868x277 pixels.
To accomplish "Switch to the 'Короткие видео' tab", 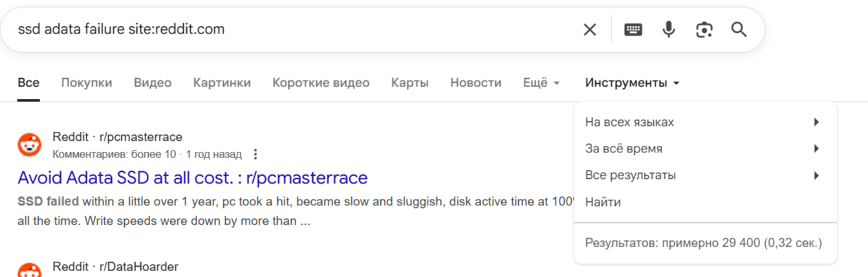I will [x=321, y=83].
